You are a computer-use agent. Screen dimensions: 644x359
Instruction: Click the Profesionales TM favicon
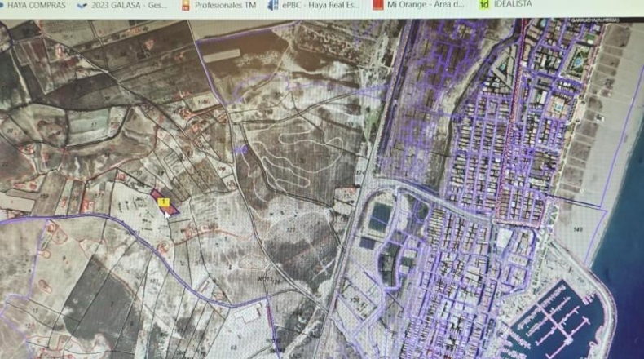tap(186, 6)
